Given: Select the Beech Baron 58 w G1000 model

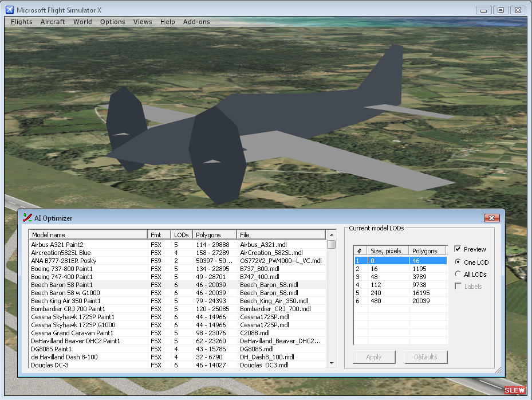Looking at the screenshot, I should point(178,293).
